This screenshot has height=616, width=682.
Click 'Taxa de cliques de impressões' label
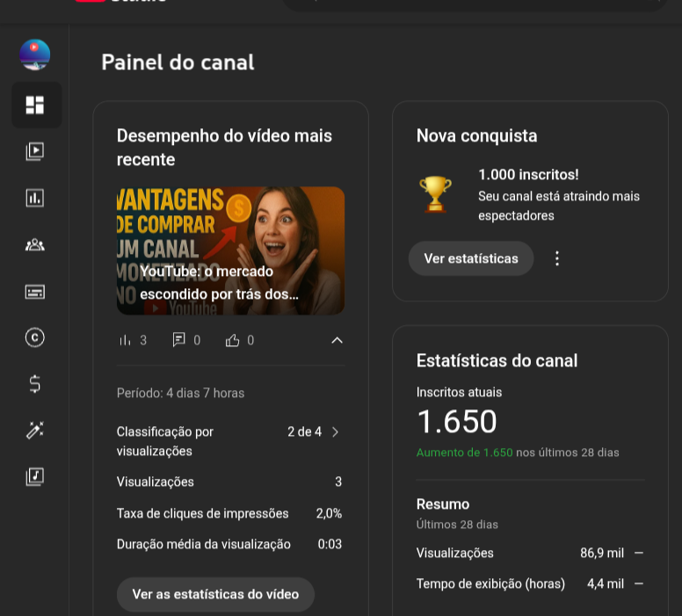[x=203, y=513]
